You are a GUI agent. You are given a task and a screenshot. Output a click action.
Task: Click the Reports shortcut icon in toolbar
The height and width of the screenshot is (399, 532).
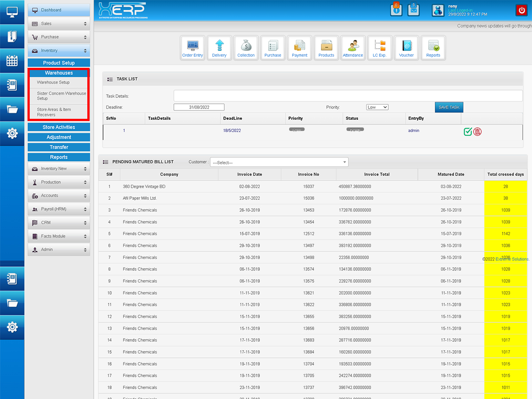(433, 48)
